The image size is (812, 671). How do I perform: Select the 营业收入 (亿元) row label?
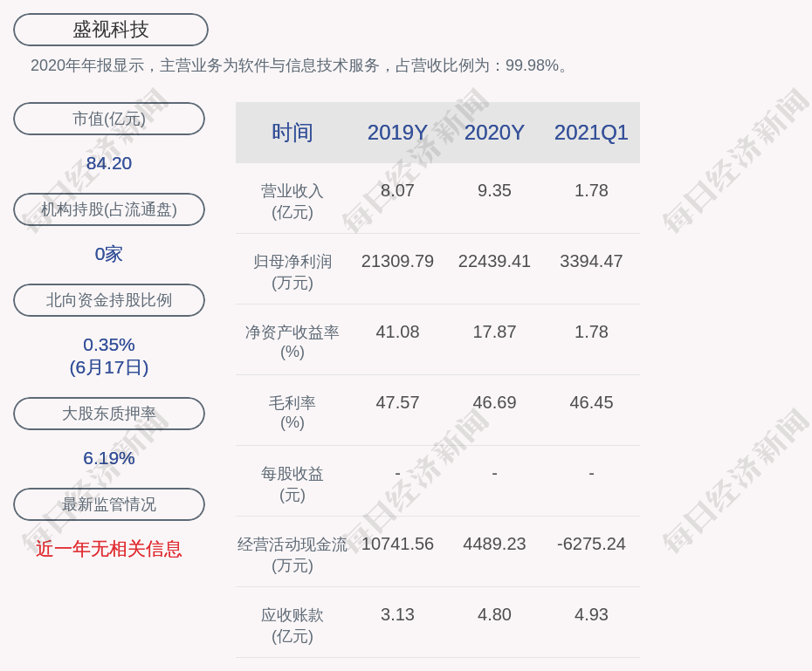click(292, 202)
